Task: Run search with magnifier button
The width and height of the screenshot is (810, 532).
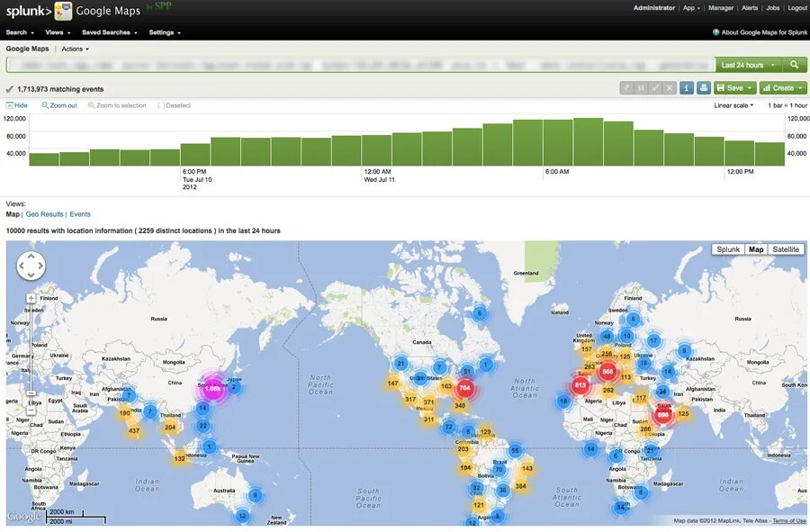Action: [x=794, y=65]
